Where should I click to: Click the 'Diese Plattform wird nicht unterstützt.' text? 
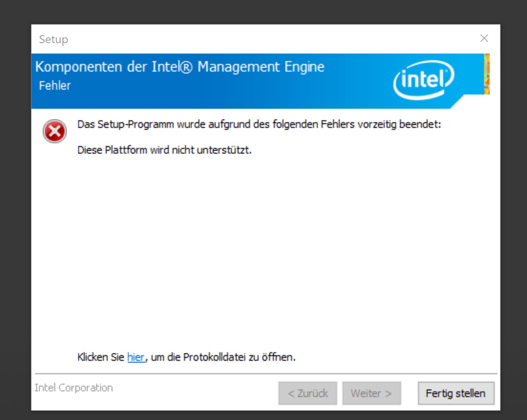165,150
